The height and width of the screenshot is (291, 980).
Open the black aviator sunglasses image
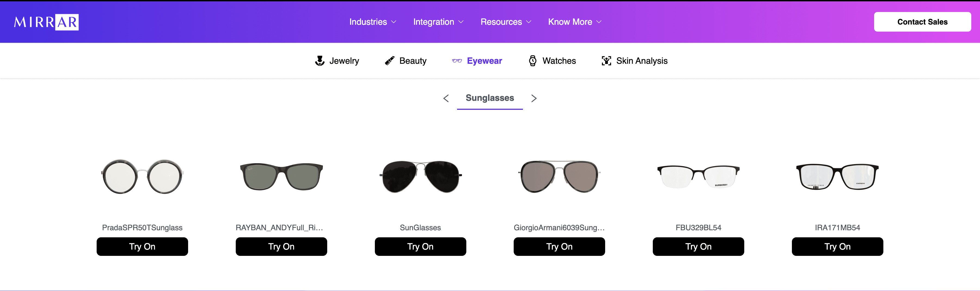pos(420,176)
